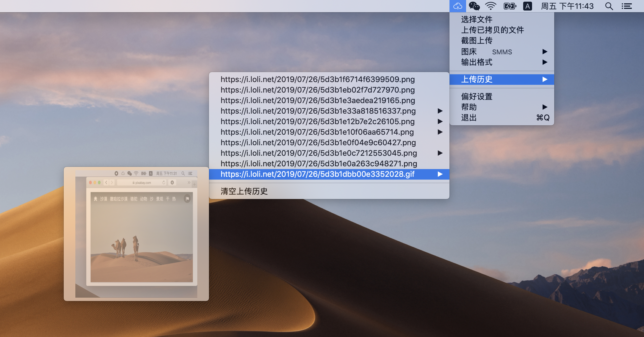Open 偏好设置 preferences
Screen dimensions: 644x337
[477, 96]
